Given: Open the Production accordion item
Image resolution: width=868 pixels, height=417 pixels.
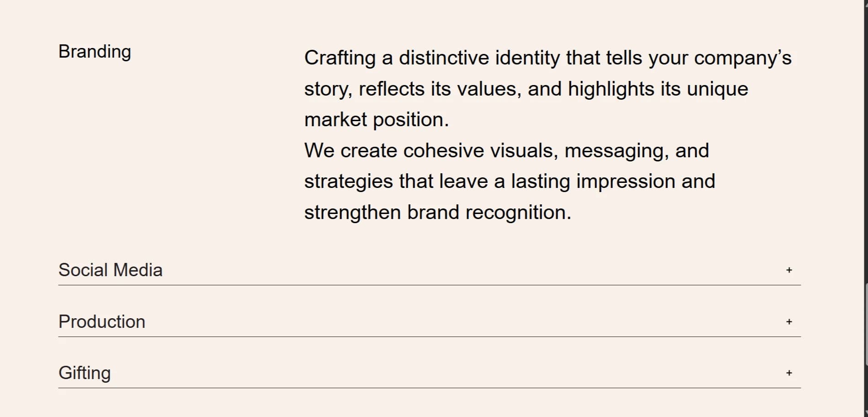Looking at the screenshot, I should coord(101,322).
